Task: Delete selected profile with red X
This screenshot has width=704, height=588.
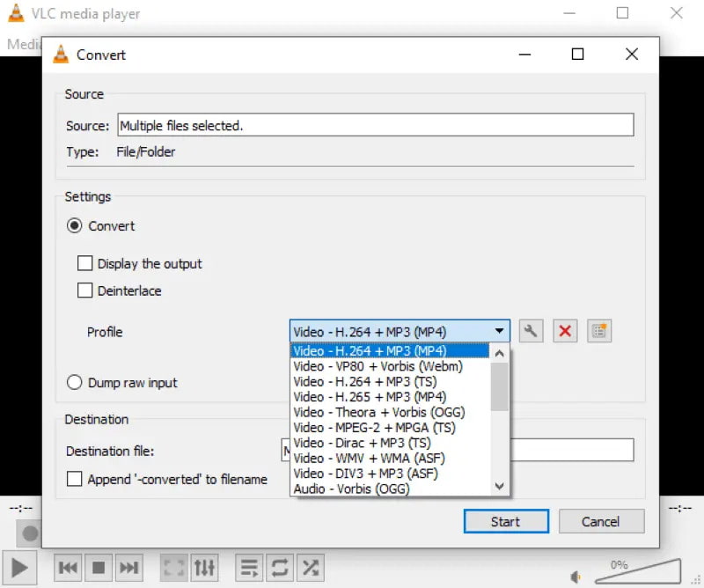Action: [x=565, y=332]
